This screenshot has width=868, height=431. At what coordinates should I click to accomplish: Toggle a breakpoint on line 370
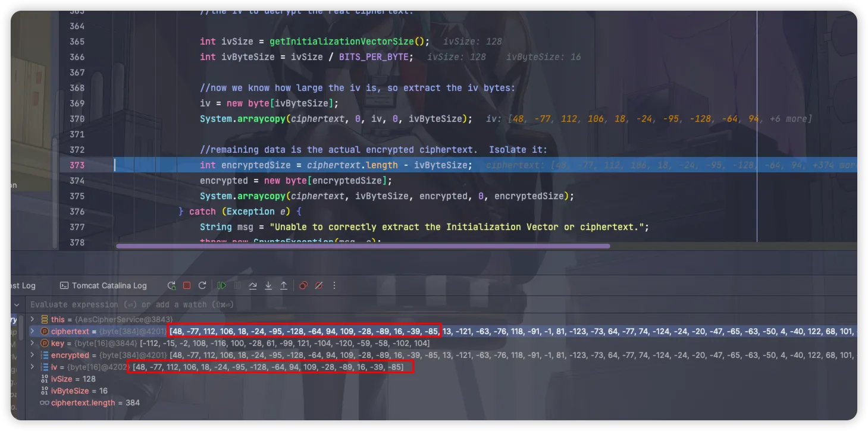pos(77,119)
